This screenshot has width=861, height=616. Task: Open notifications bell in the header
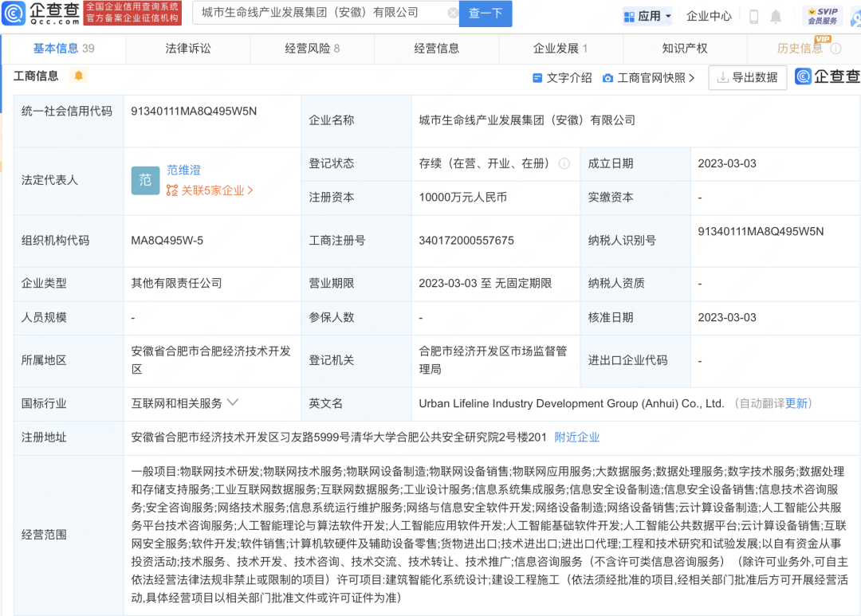[776, 16]
